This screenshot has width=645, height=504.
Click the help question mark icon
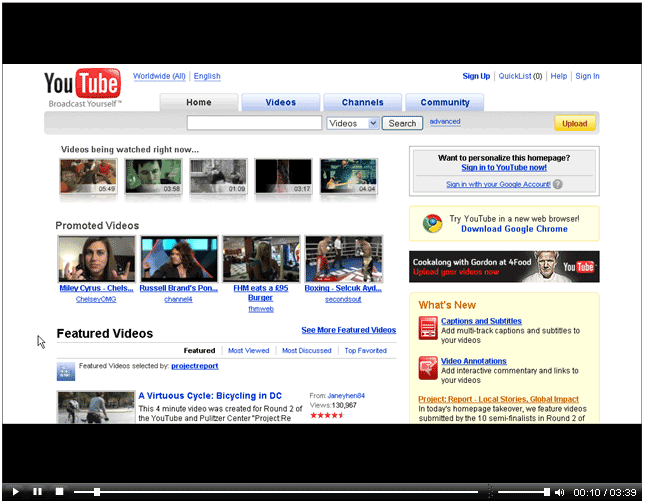(558, 184)
